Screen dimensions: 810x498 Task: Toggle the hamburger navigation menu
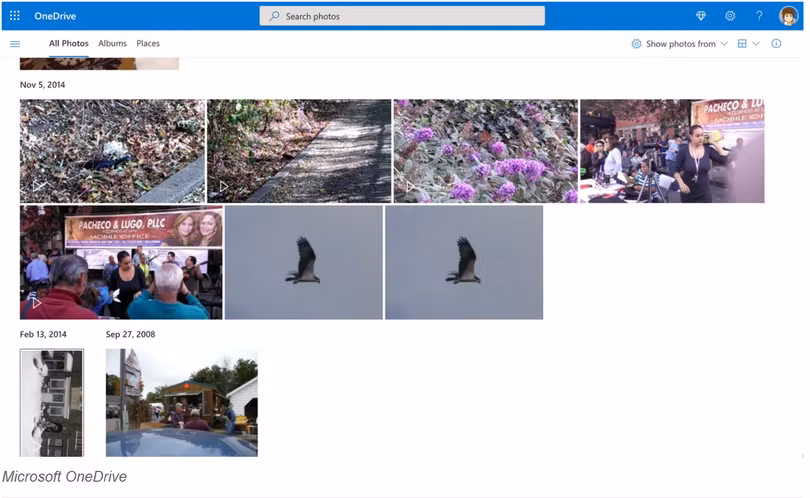pos(15,44)
